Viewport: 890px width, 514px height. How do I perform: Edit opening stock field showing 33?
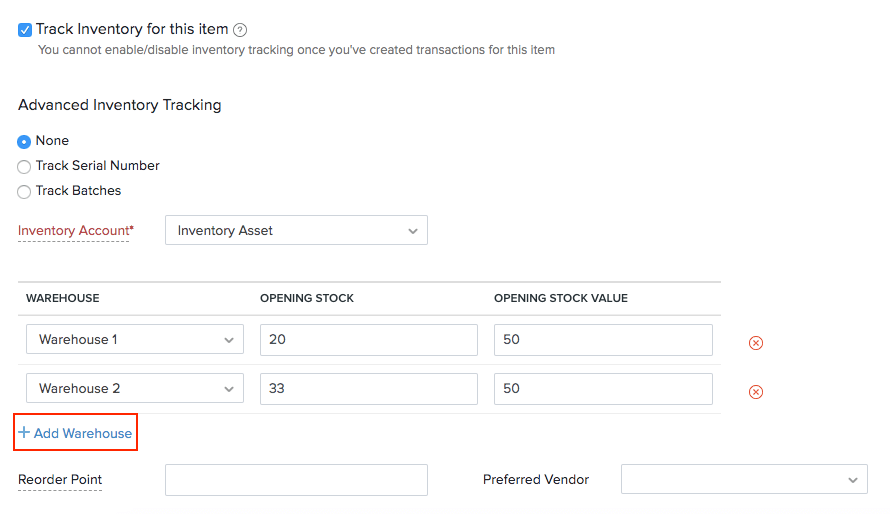click(368, 389)
